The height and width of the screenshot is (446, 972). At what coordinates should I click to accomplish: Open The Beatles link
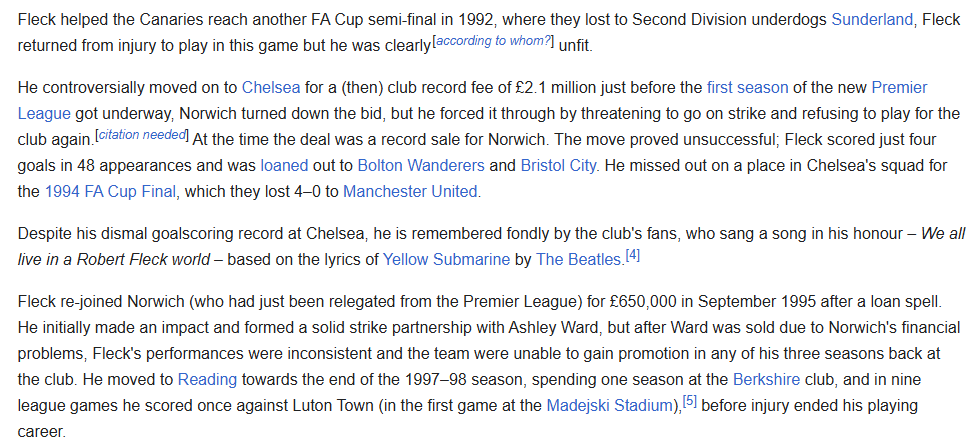pos(578,259)
